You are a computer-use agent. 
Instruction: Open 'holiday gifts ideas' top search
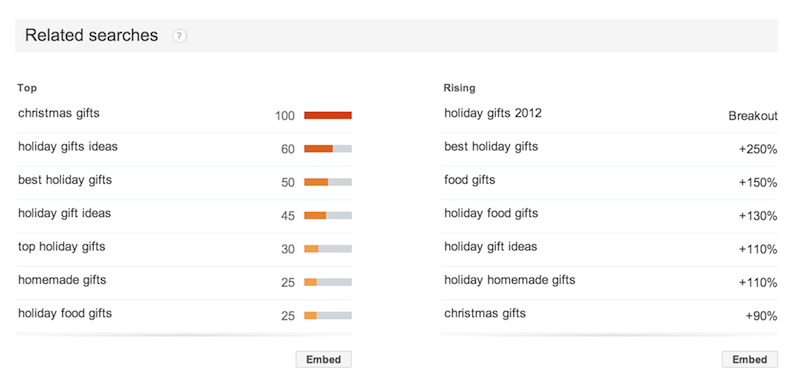(68, 147)
